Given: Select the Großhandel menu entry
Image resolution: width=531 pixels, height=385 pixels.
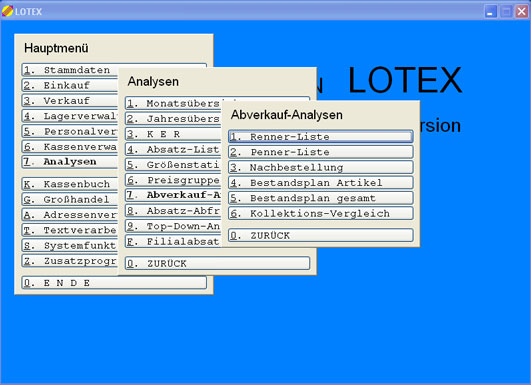Looking at the screenshot, I should [70, 199].
